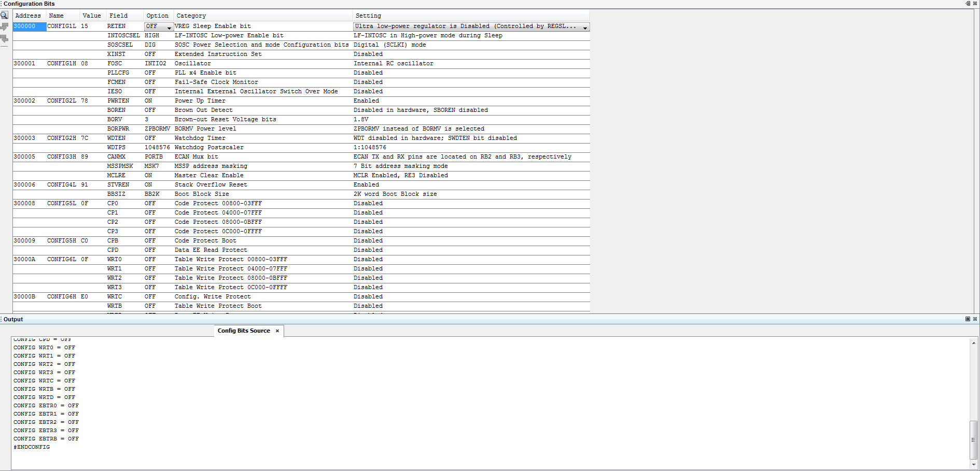Click the Setting column header
This screenshot has height=471, width=980.
(368, 16)
